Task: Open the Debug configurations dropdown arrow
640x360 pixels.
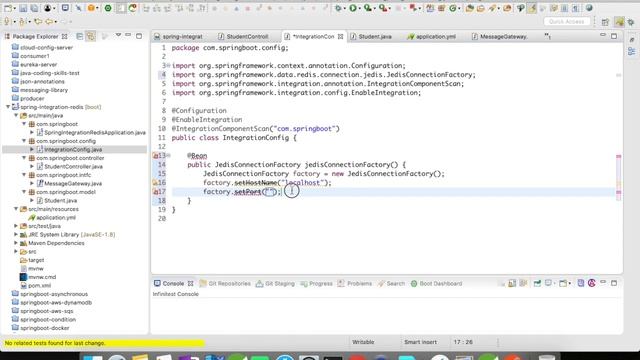Action: pyautogui.click(x=344, y=9)
